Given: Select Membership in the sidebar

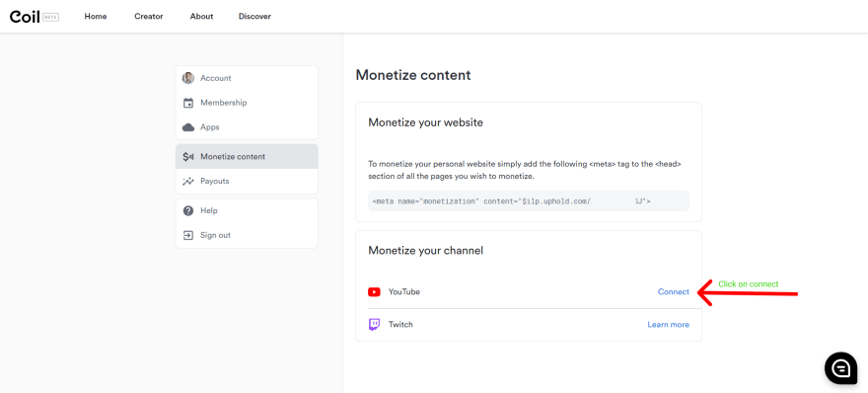Looking at the screenshot, I should click(x=247, y=103).
